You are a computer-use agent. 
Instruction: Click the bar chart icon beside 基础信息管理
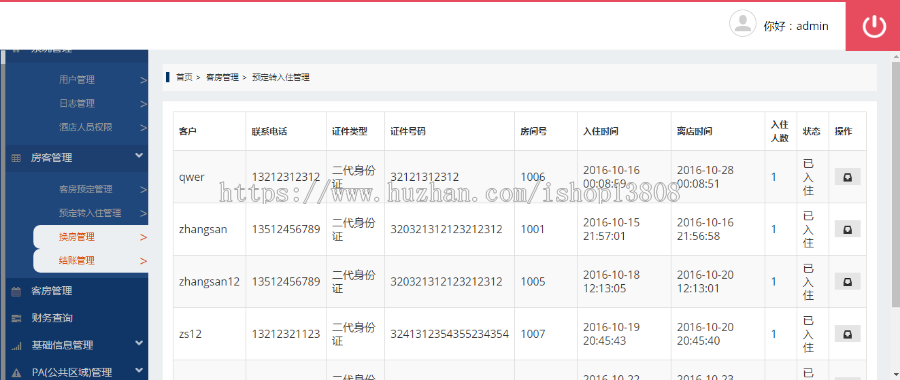pyautogui.click(x=16, y=346)
